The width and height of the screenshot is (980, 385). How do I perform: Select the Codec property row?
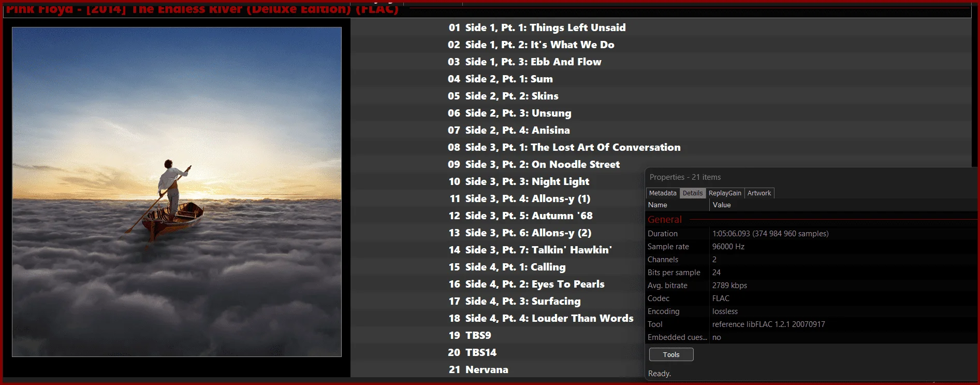[x=811, y=298]
